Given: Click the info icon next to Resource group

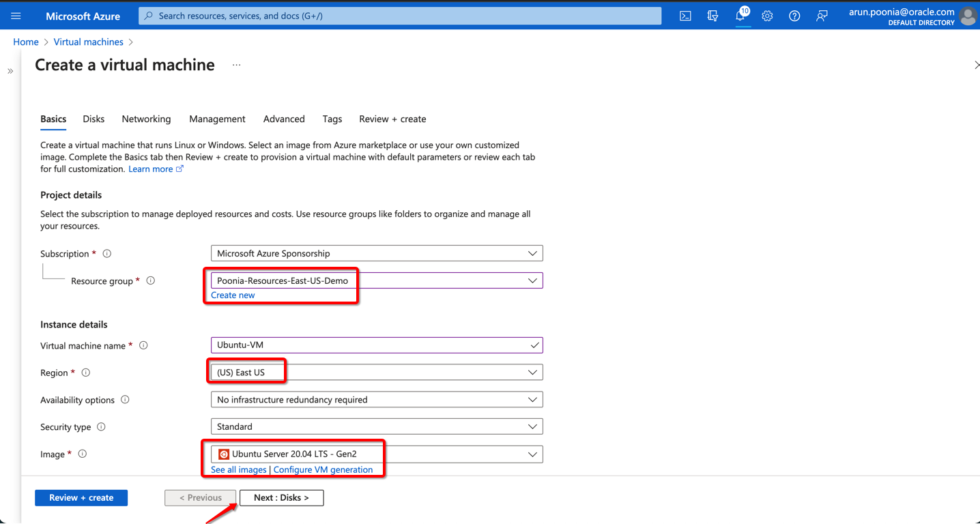Looking at the screenshot, I should [x=151, y=280].
